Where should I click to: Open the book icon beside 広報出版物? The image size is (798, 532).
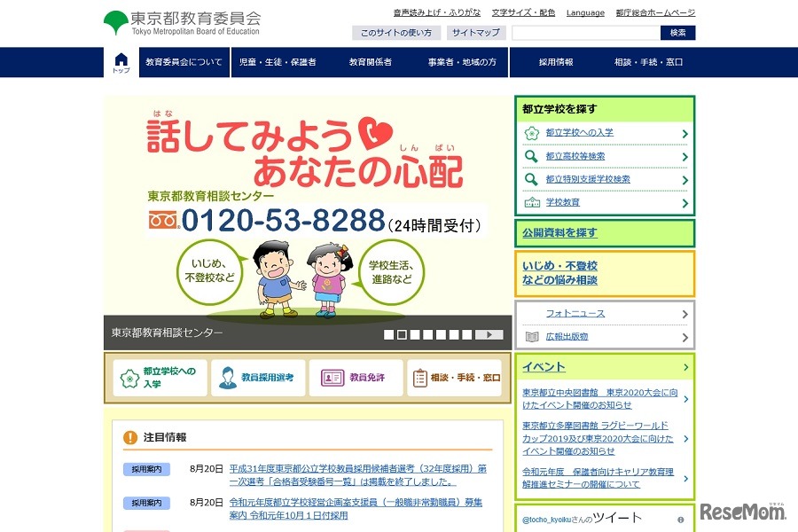tap(533, 336)
